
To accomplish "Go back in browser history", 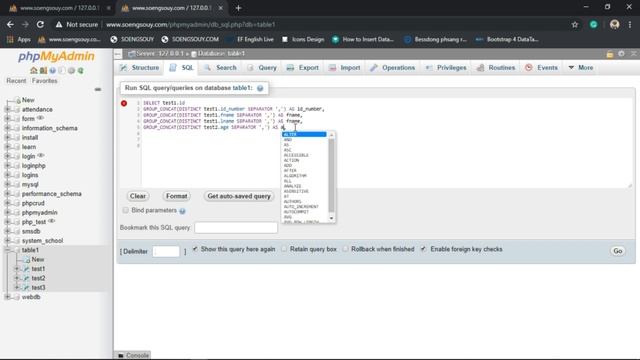I will click(10, 24).
